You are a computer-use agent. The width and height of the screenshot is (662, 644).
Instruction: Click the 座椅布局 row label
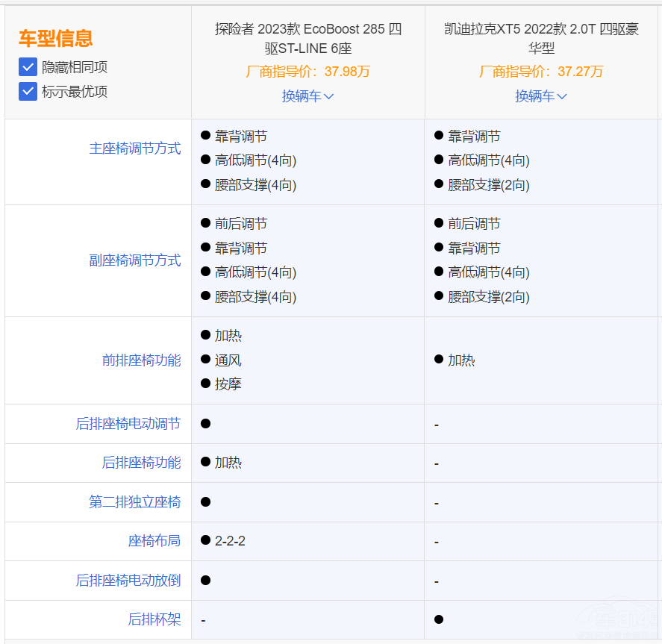154,541
